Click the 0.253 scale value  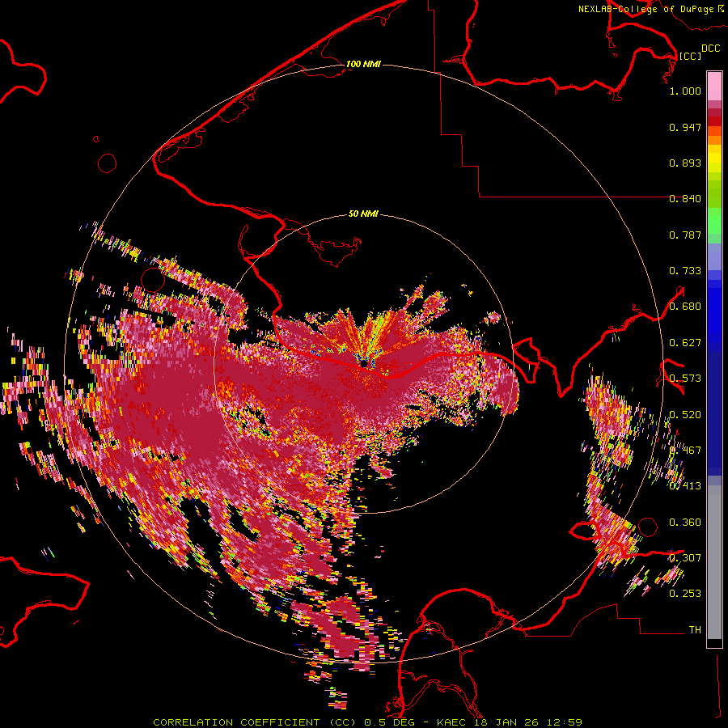pos(685,594)
